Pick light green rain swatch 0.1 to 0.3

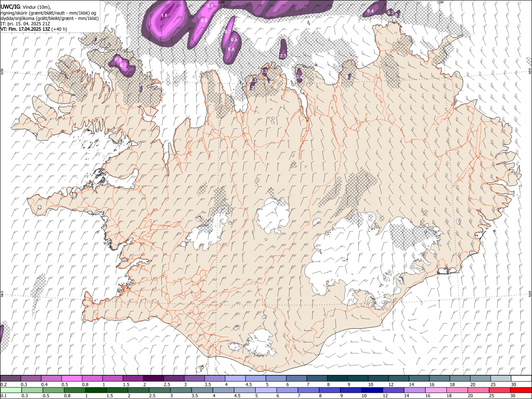(10, 390)
